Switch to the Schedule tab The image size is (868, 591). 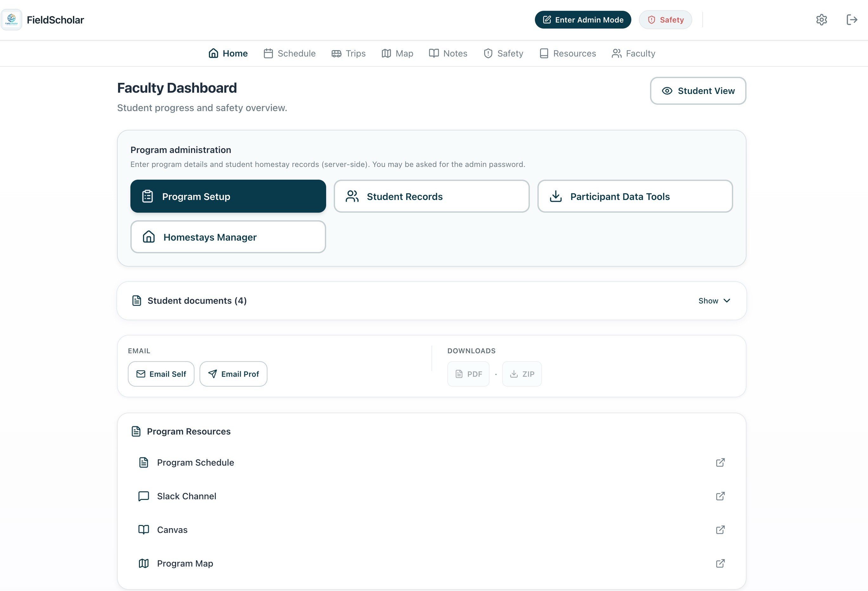289,53
